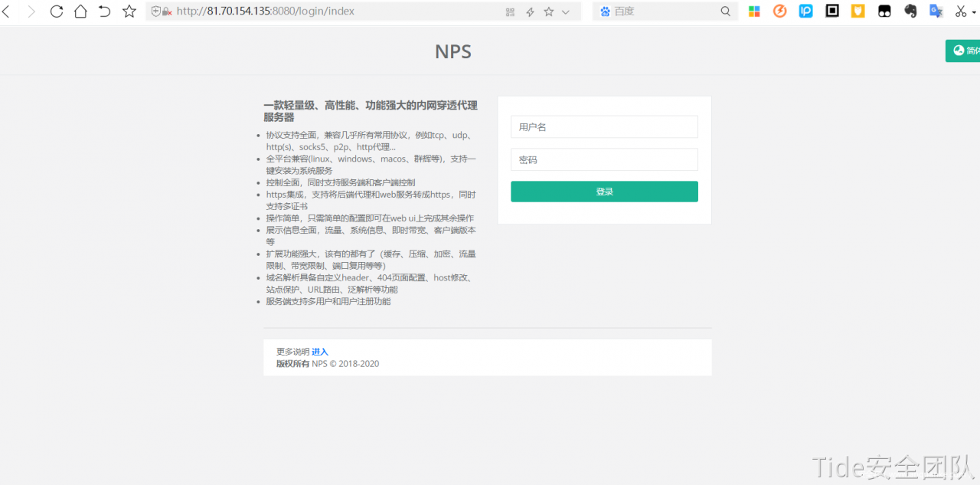This screenshot has height=485, width=980.
Task: Open the screenshot scissors tool icon
Action: click(962, 11)
